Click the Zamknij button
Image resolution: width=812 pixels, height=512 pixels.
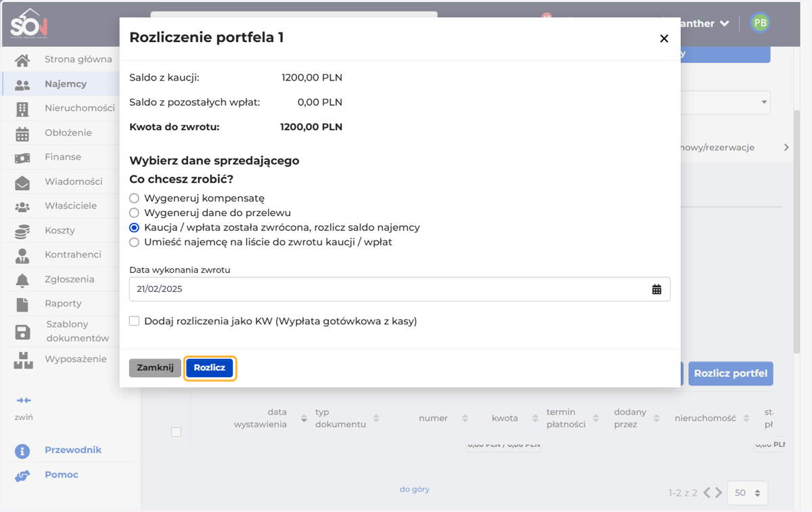pyautogui.click(x=155, y=368)
